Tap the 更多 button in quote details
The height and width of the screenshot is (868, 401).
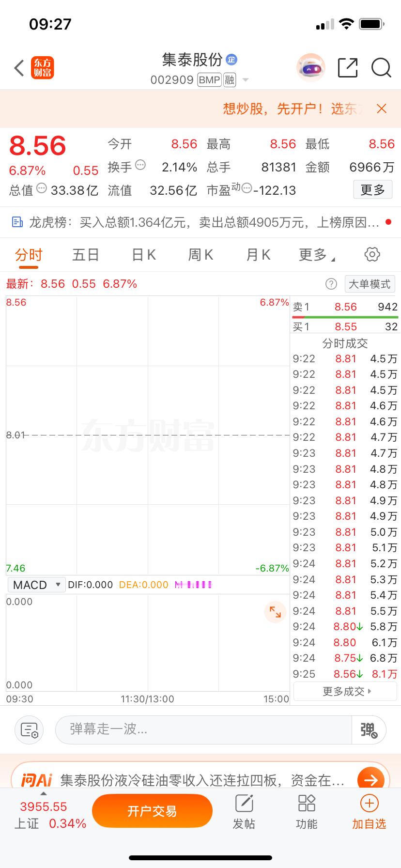pyautogui.click(x=372, y=190)
